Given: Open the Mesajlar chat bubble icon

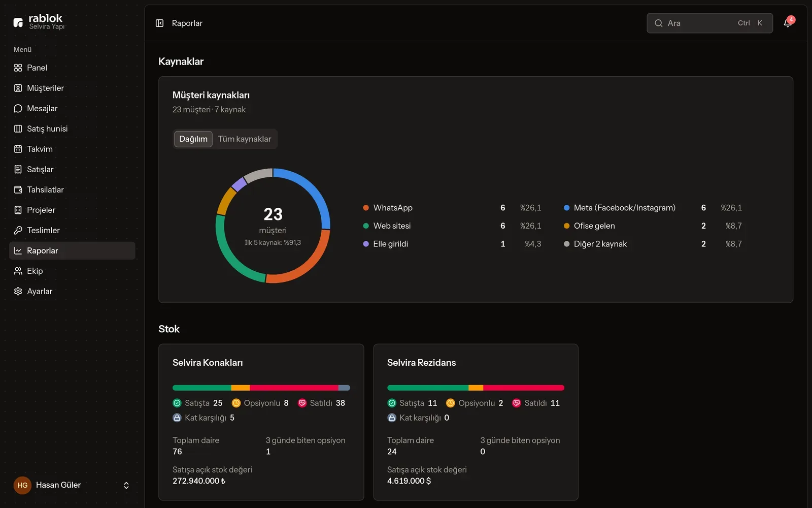Looking at the screenshot, I should pyautogui.click(x=18, y=108).
